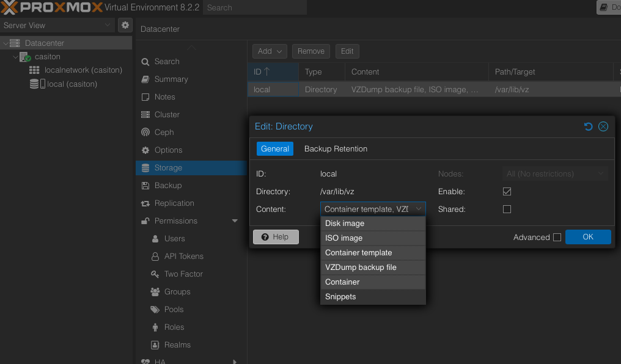Enable the Advanced checkbox
621x364 pixels.
[557, 237]
